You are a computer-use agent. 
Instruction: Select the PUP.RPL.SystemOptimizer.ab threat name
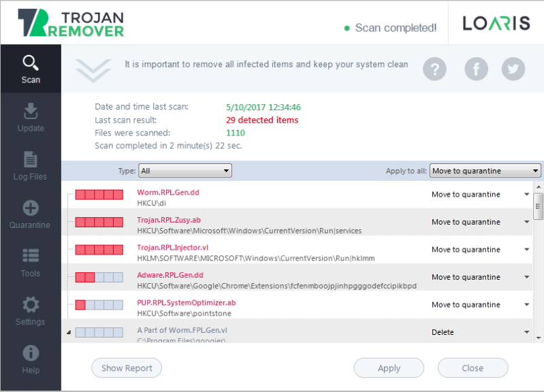click(x=187, y=303)
